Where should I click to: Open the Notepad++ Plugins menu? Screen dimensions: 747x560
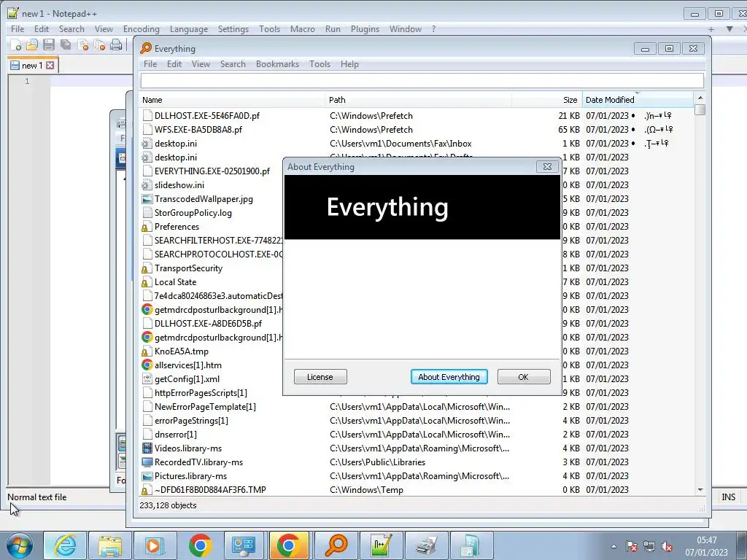[365, 29]
